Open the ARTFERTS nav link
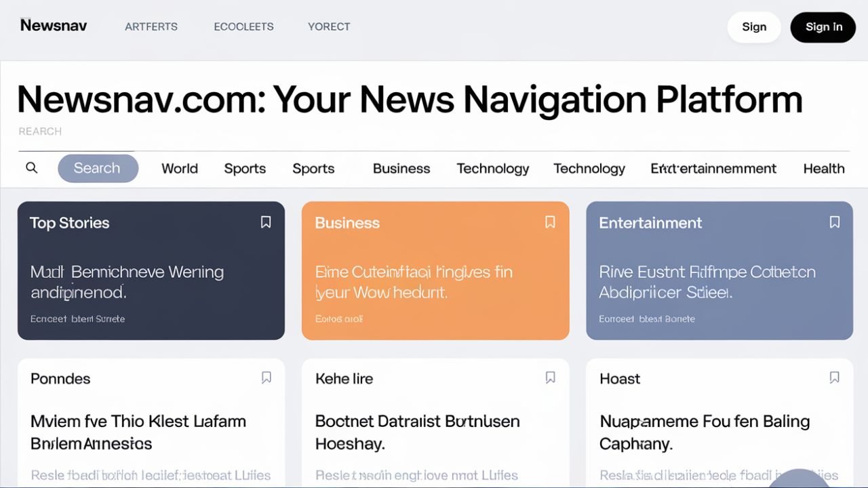 click(x=151, y=27)
